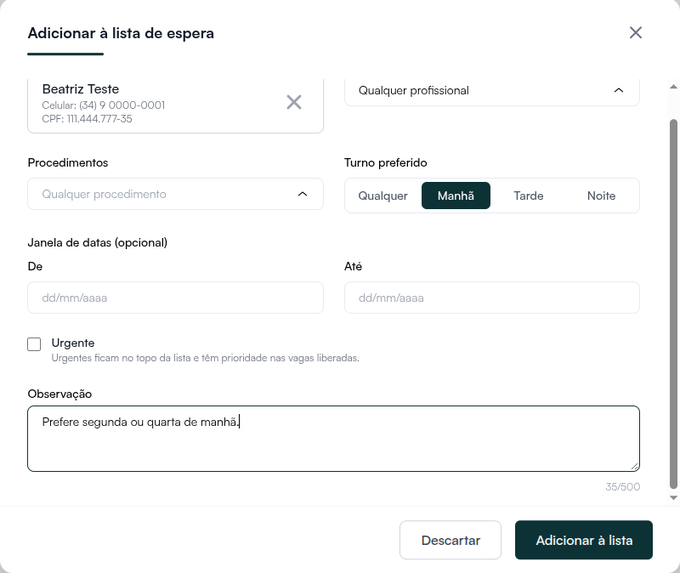Click the 35/500 character counter
This screenshot has width=680, height=573.
pyautogui.click(x=622, y=487)
